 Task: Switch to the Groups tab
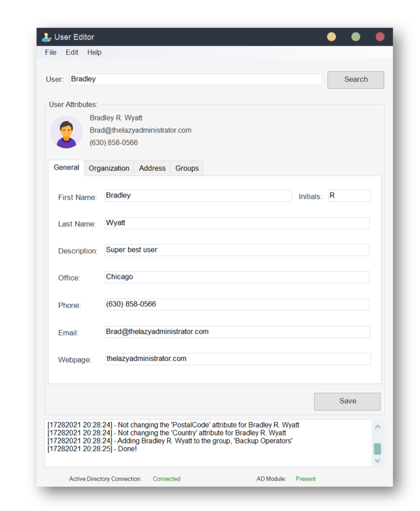tap(187, 168)
